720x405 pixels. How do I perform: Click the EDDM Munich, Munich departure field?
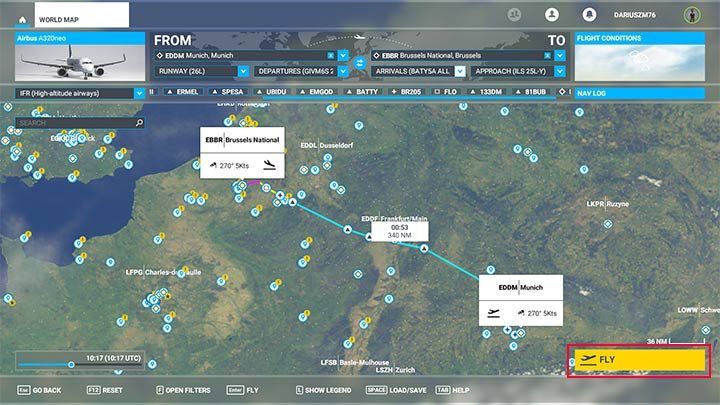point(245,56)
